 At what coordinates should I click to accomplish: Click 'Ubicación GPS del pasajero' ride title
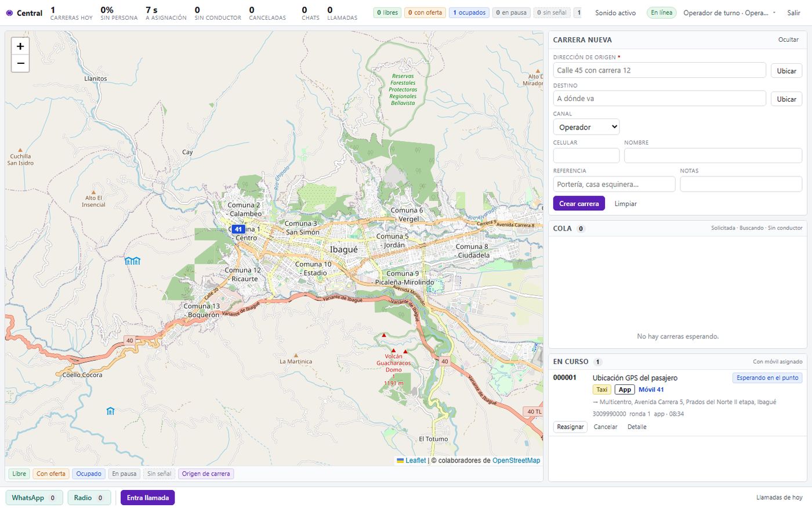click(x=635, y=378)
